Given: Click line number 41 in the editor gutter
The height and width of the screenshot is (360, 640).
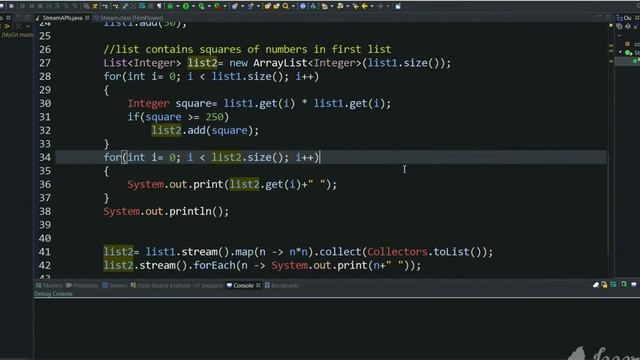Looking at the screenshot, I should click(45, 251).
